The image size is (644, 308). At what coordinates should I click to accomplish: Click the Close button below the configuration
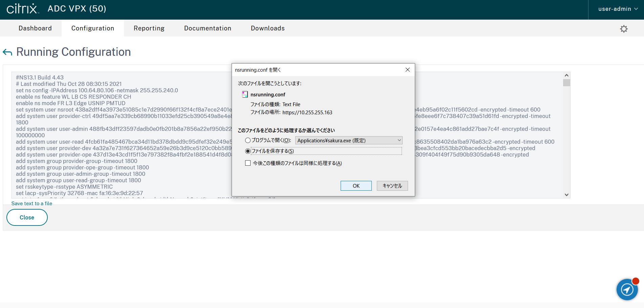[27, 217]
